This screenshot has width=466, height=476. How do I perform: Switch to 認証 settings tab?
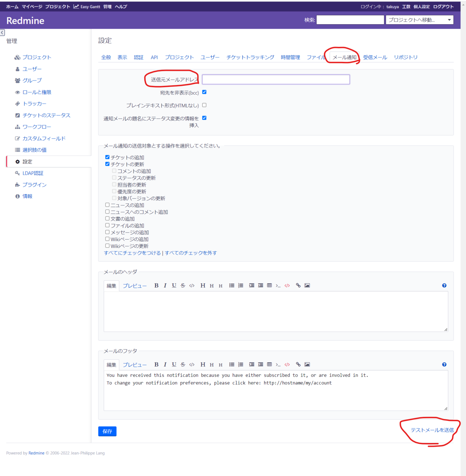click(x=139, y=58)
